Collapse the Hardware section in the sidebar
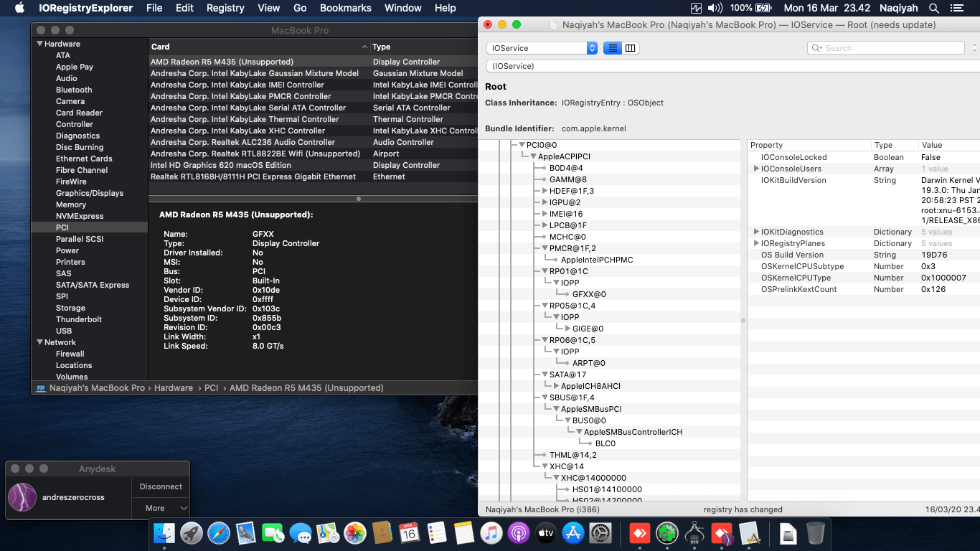The image size is (980, 551). (40, 44)
